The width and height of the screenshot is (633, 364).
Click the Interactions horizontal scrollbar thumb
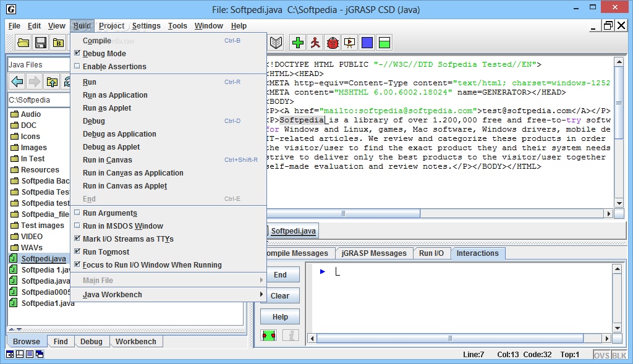coord(450,338)
